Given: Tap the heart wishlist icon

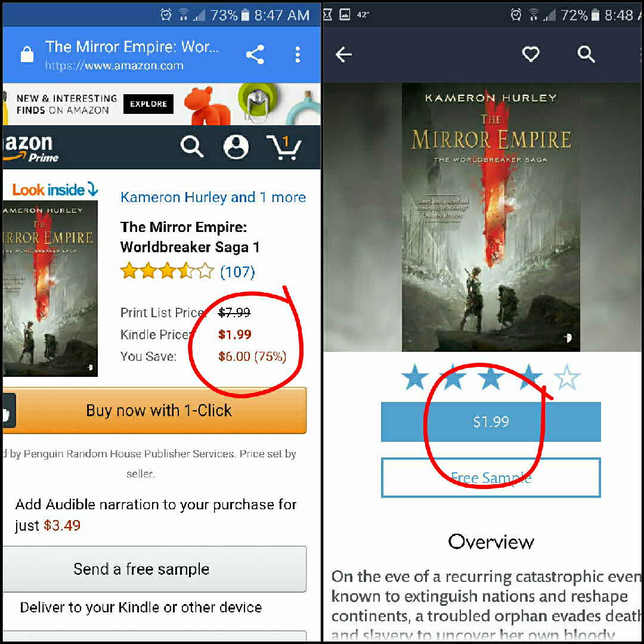Looking at the screenshot, I should click(x=530, y=54).
